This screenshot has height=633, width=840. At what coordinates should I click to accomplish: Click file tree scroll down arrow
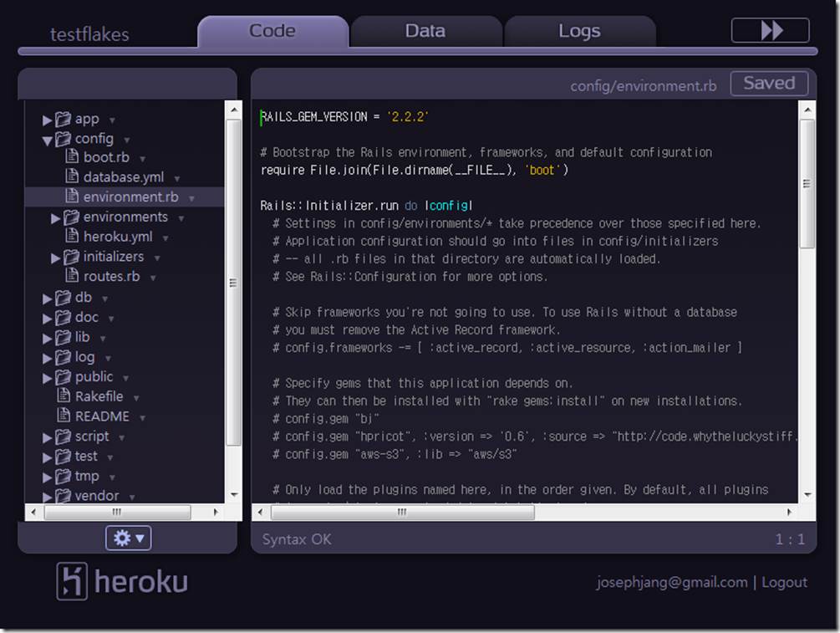coord(233,495)
